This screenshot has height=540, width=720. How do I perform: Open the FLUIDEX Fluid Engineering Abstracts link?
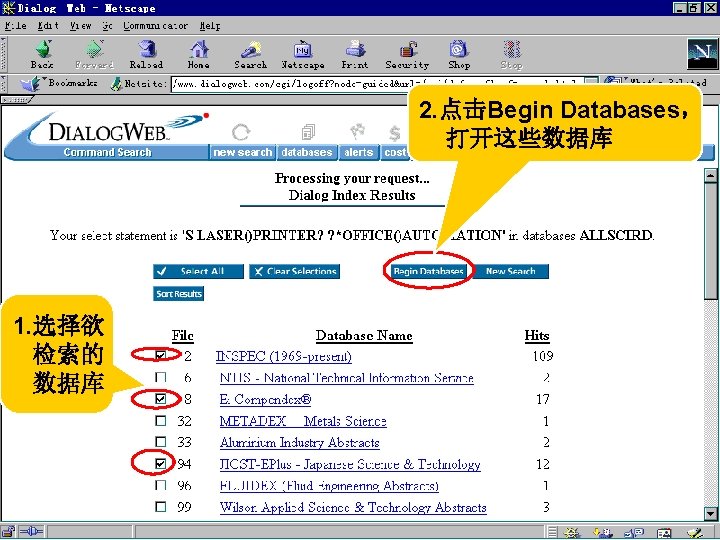point(329,486)
